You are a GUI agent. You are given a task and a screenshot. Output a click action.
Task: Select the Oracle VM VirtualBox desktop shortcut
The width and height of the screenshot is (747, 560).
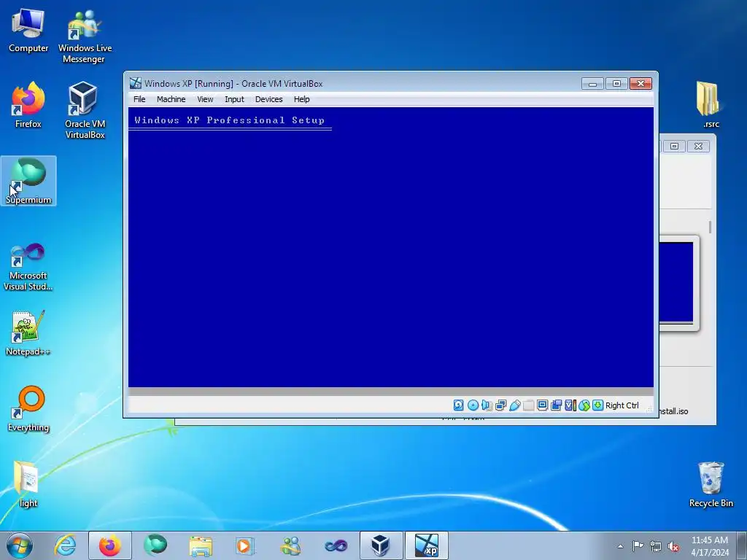[x=85, y=111]
